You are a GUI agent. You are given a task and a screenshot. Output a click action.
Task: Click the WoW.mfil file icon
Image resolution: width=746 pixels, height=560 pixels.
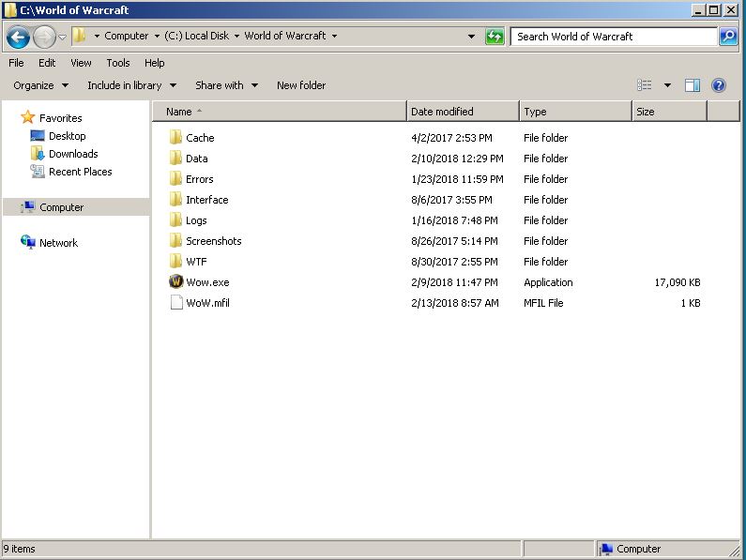click(176, 303)
